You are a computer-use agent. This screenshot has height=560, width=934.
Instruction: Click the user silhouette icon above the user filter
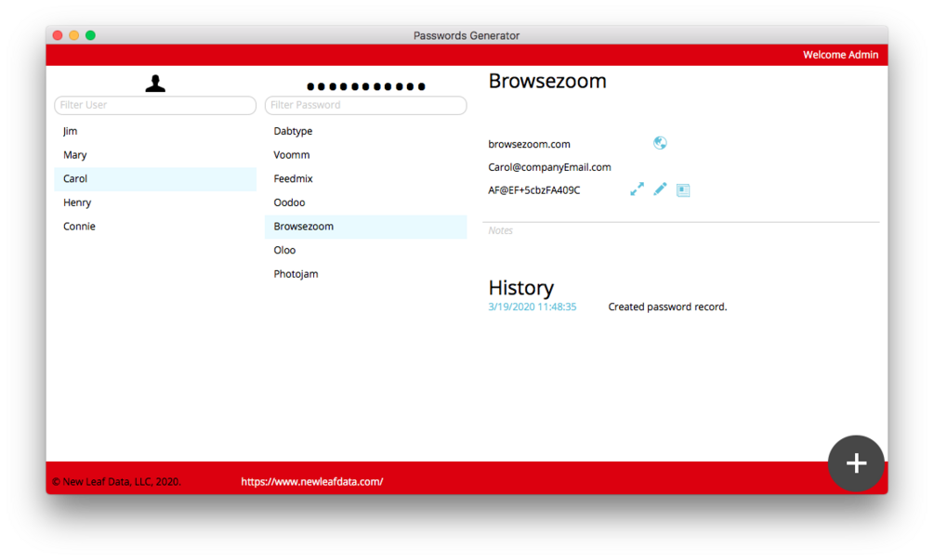click(155, 84)
